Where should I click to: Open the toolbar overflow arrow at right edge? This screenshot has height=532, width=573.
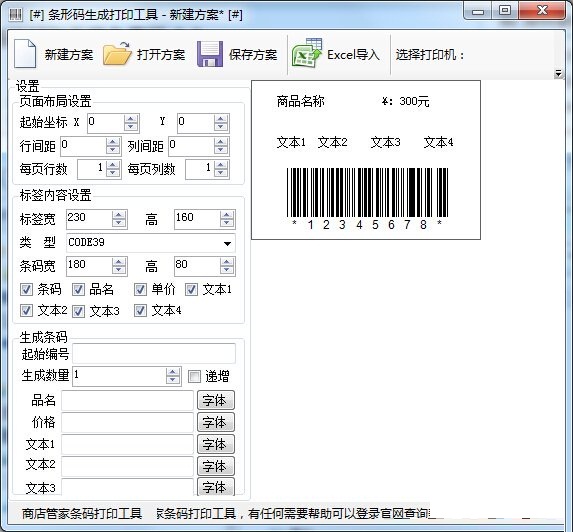(x=558, y=73)
